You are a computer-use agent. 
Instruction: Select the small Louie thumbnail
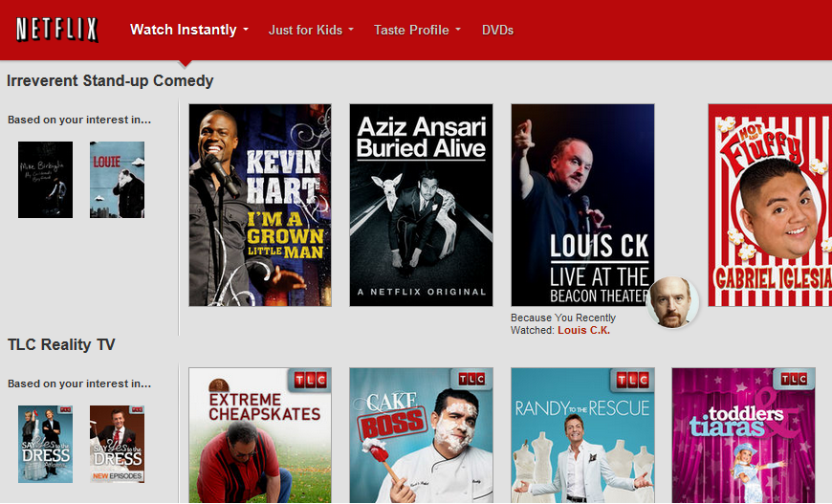[x=117, y=180]
